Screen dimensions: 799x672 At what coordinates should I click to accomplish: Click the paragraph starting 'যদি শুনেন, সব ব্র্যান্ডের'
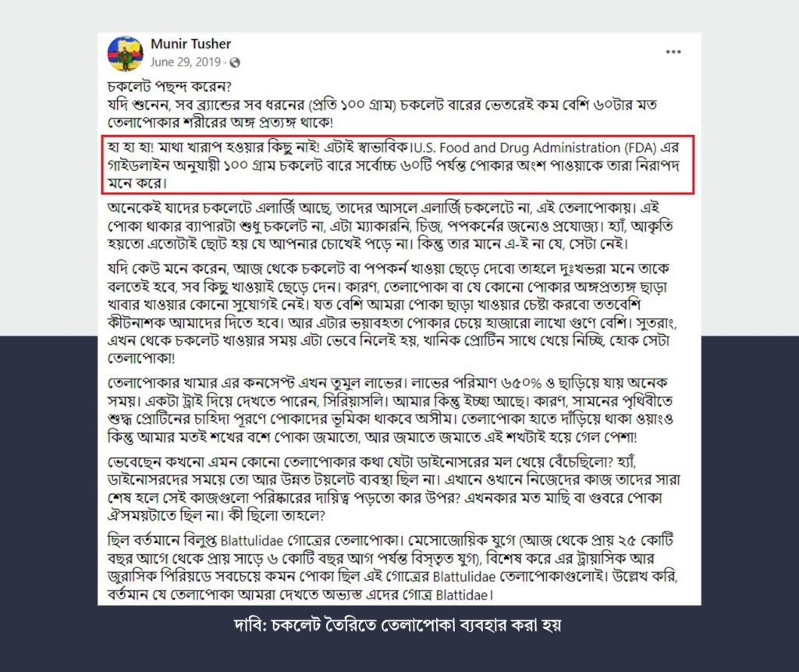[382, 114]
